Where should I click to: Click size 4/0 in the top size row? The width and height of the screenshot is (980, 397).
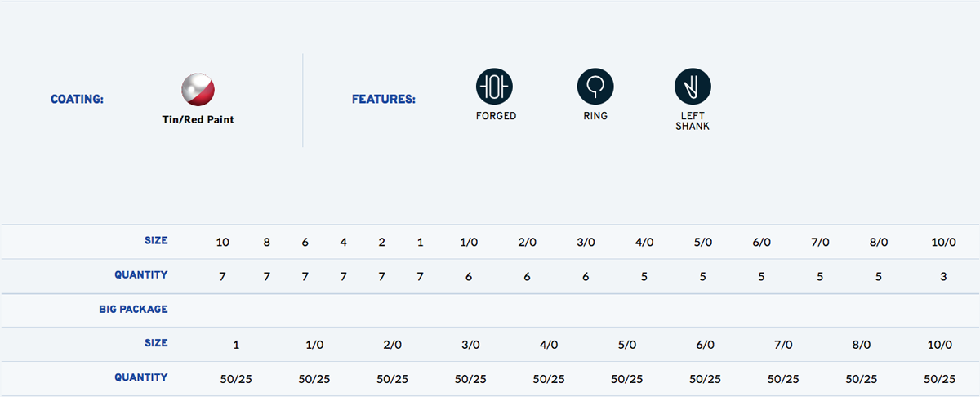click(644, 242)
